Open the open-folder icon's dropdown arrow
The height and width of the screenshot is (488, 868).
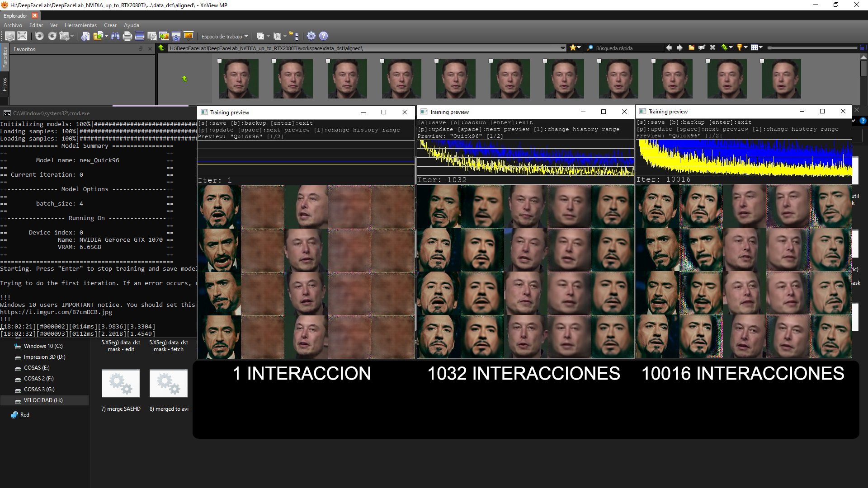click(107, 36)
